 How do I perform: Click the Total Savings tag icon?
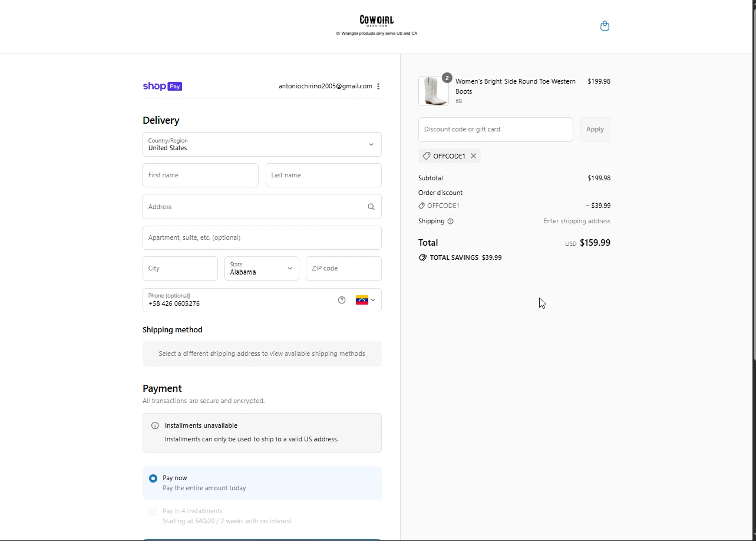coord(422,258)
